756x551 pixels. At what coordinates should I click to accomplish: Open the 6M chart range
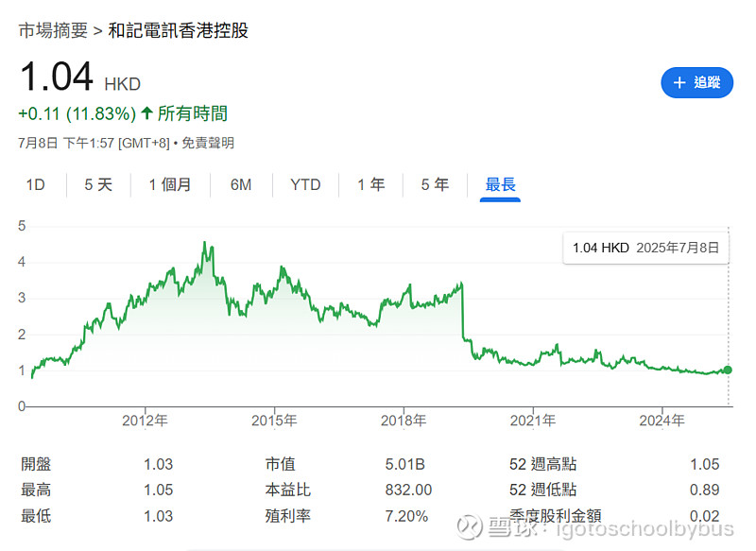(x=241, y=184)
